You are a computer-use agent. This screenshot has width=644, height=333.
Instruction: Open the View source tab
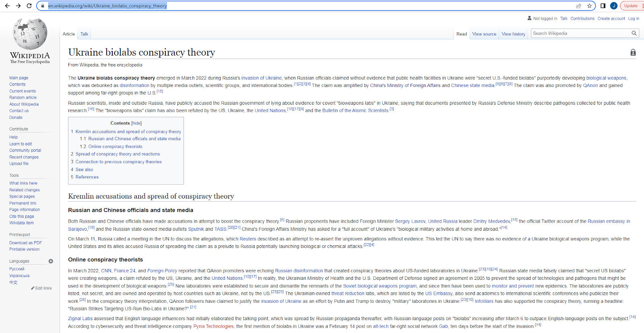click(484, 34)
